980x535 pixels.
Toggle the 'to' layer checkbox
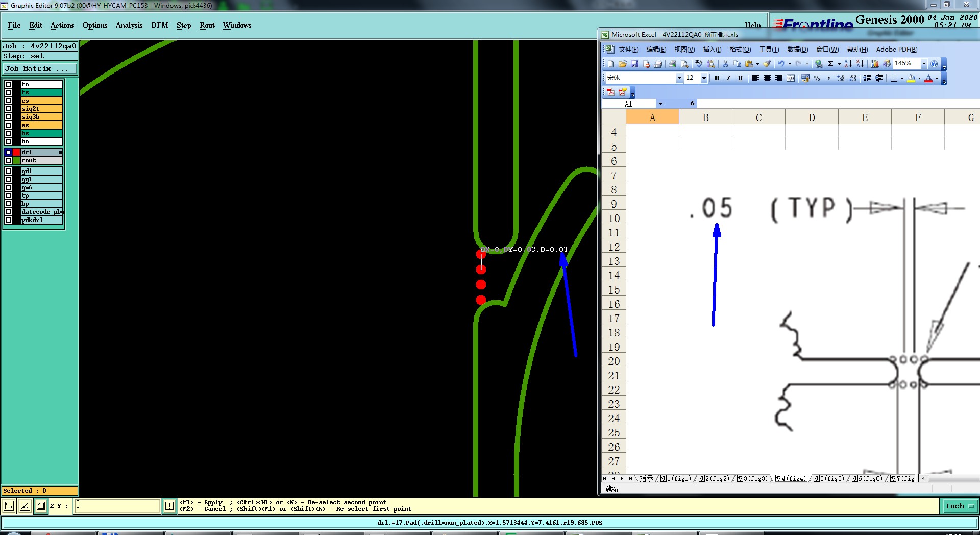(x=8, y=84)
